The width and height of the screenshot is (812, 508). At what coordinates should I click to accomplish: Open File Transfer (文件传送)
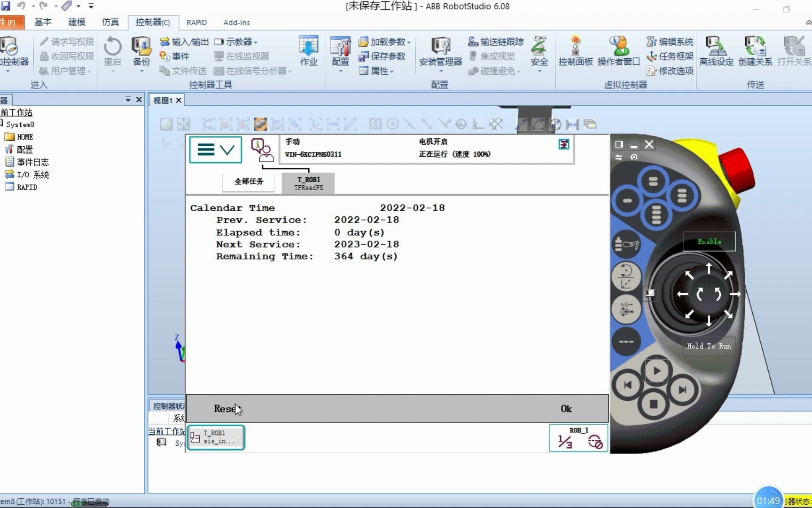pyautogui.click(x=183, y=71)
